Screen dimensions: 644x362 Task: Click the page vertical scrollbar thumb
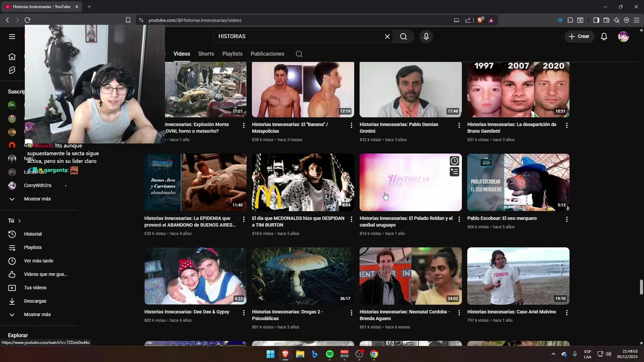[x=641, y=288]
